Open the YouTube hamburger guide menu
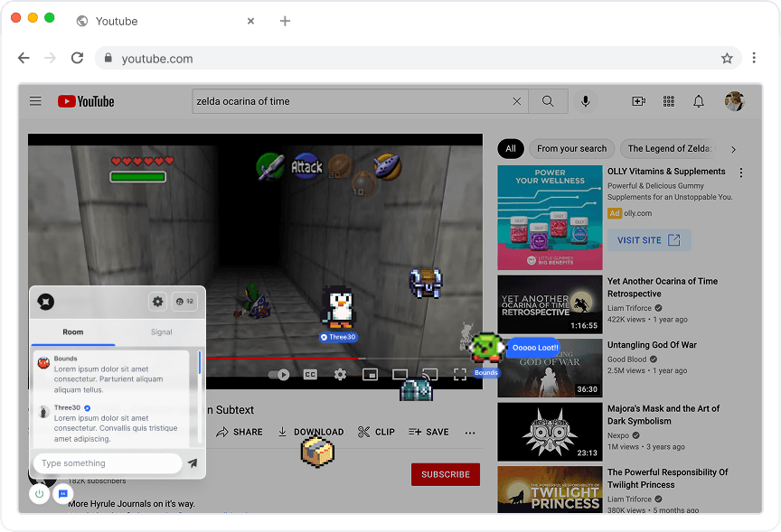781x532 pixels. [35, 101]
